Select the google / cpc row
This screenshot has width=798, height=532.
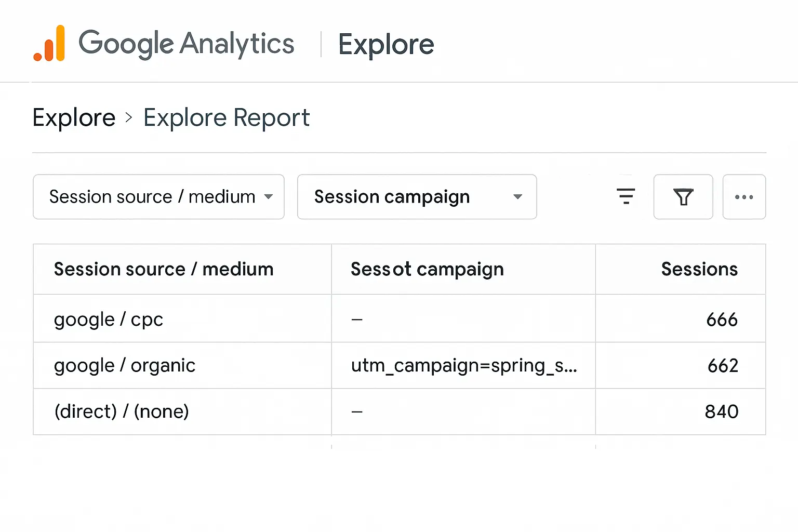click(x=109, y=319)
